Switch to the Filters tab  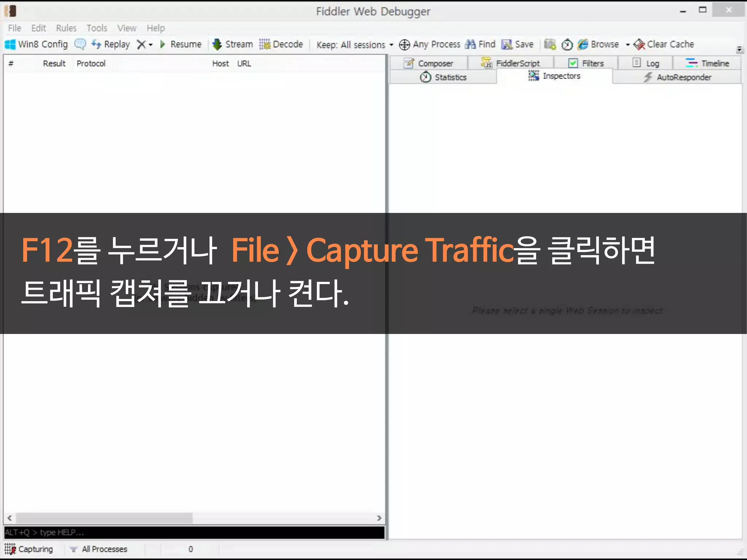586,63
